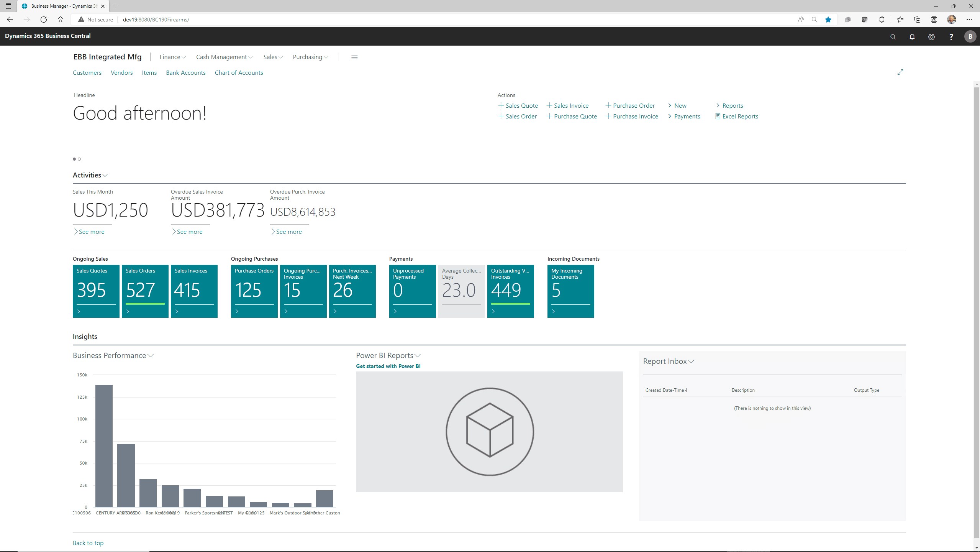This screenshot has width=980, height=552.
Task: Open the Chart of Accounts link
Action: 239,73
